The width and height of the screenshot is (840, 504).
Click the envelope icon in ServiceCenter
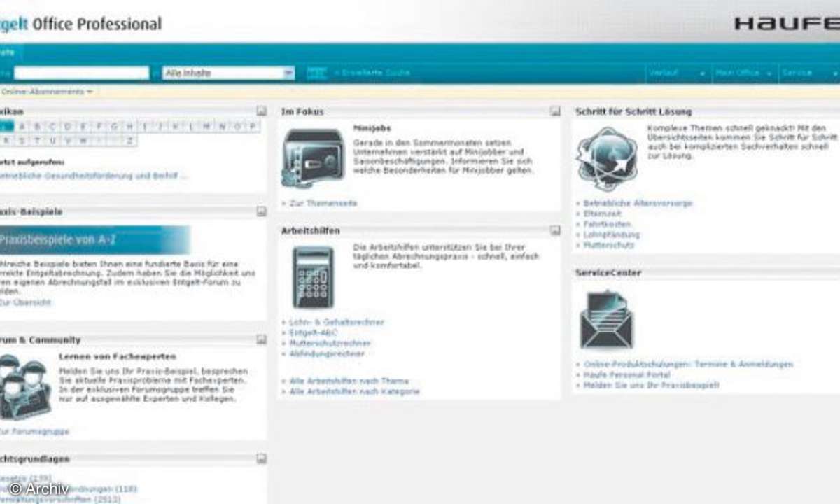606,320
